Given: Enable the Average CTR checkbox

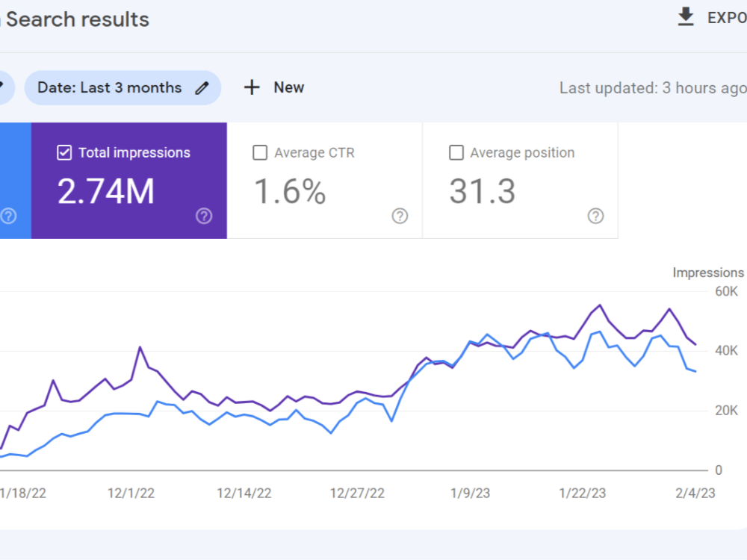Looking at the screenshot, I should click(x=260, y=153).
